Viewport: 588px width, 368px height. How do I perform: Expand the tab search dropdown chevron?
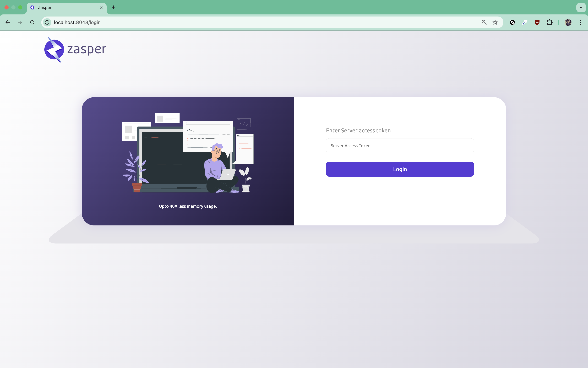(581, 7)
